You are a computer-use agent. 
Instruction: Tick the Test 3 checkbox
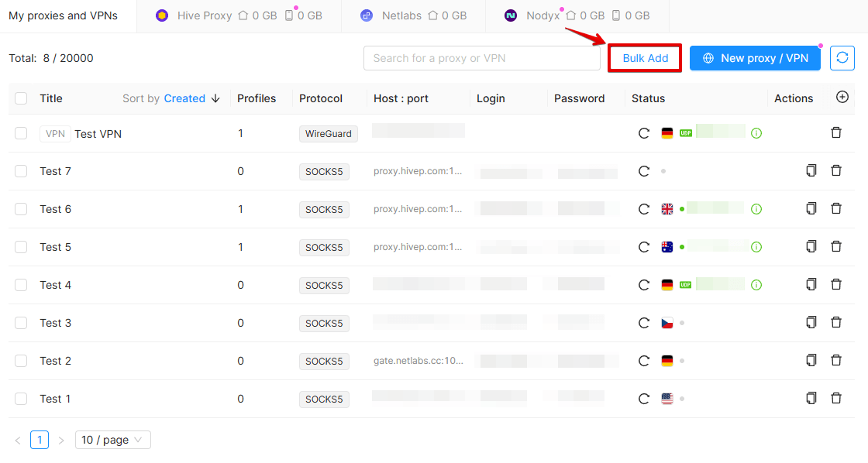tap(21, 323)
